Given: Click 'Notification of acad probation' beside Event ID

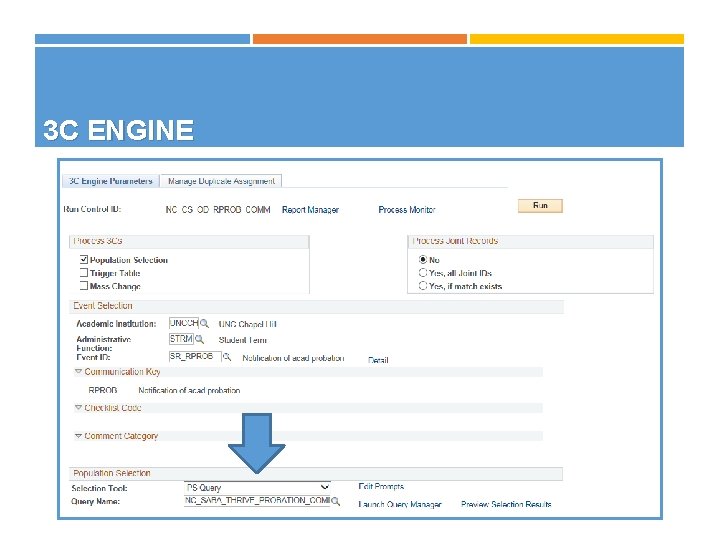Looking at the screenshot, I should 293,358.
